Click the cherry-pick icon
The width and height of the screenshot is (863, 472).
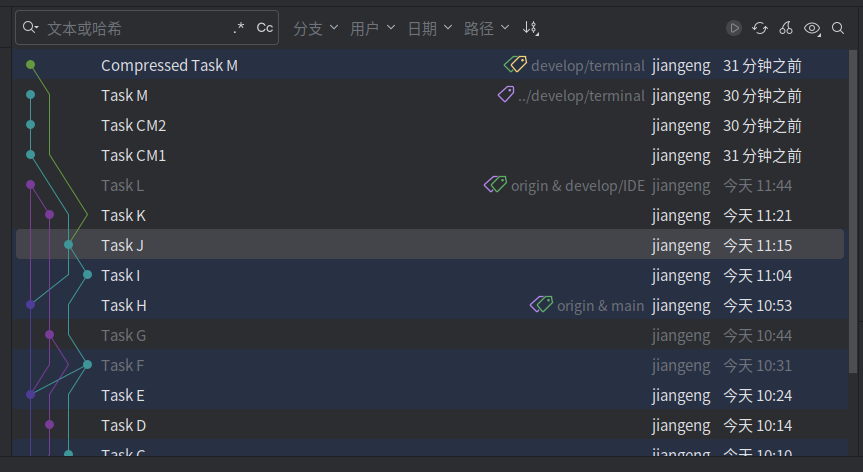pos(786,28)
